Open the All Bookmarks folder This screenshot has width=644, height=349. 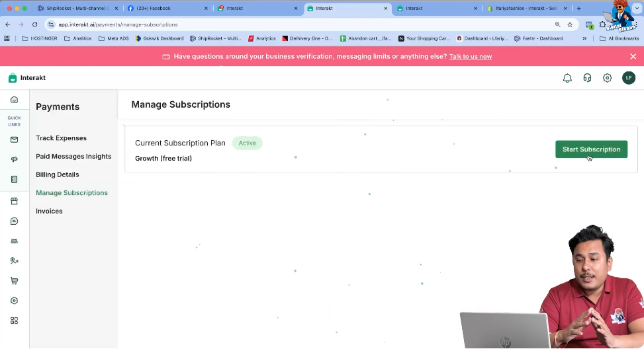[x=620, y=38]
